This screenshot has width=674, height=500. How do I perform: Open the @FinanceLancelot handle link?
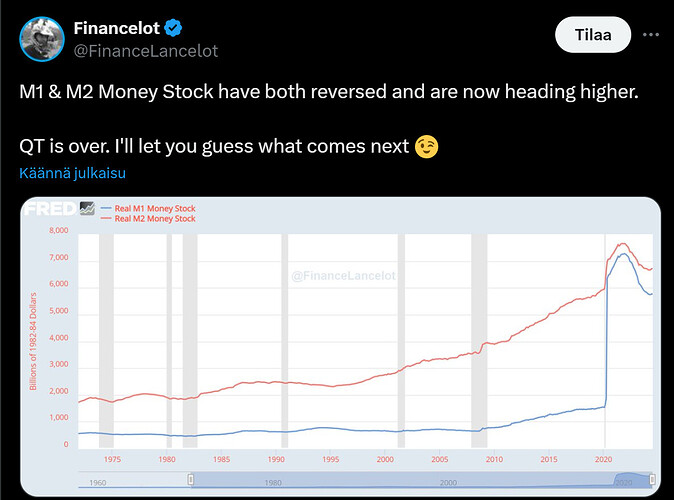(x=146, y=51)
